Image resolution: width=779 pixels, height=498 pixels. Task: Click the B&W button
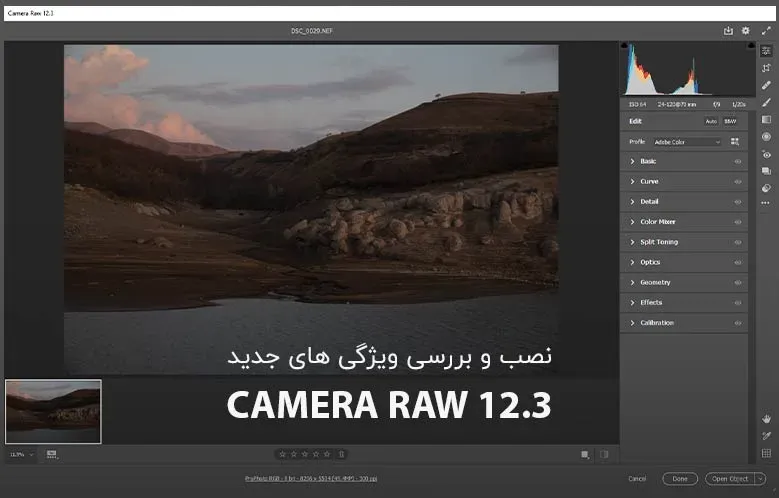[x=730, y=121]
